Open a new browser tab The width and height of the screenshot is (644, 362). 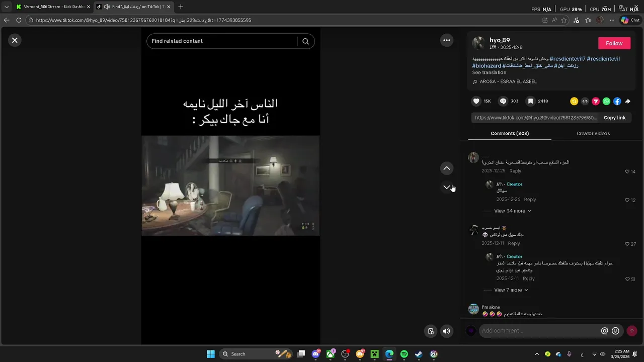pos(181,7)
